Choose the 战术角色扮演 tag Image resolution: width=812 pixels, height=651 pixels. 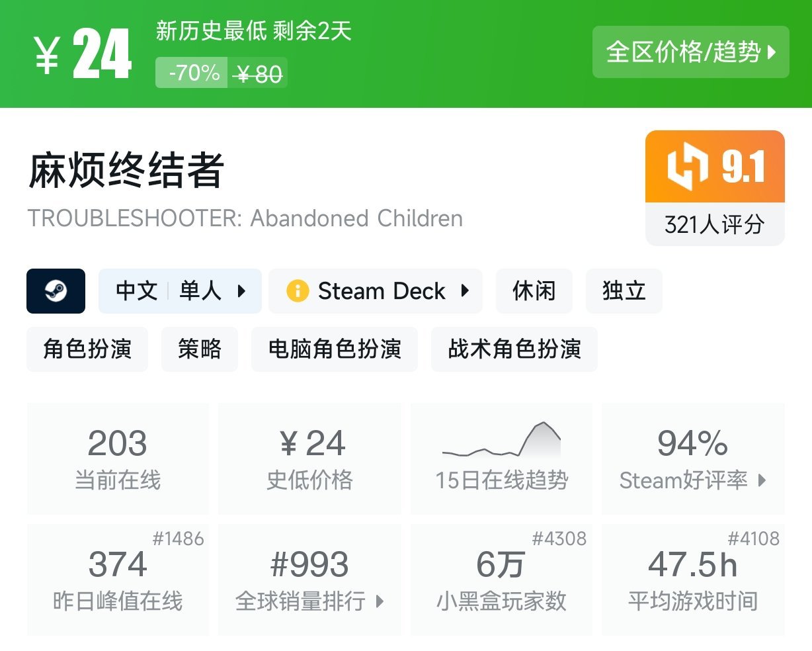[x=514, y=349]
